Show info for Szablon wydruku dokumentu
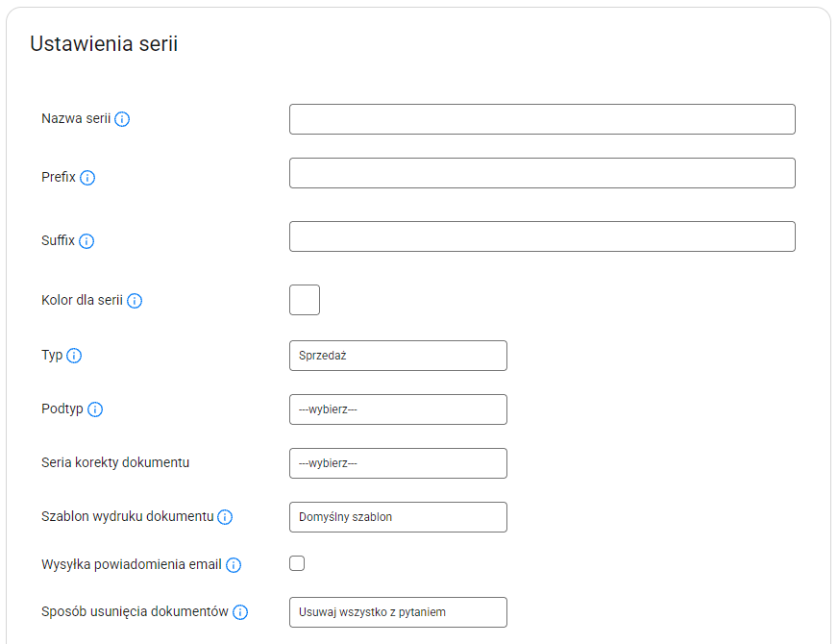This screenshot has width=838, height=644. pos(225,517)
